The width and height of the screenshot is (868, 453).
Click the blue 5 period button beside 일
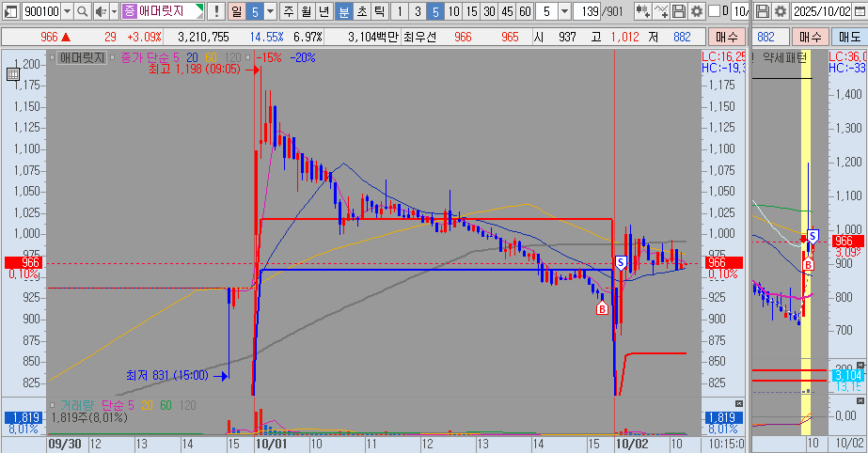pyautogui.click(x=255, y=11)
